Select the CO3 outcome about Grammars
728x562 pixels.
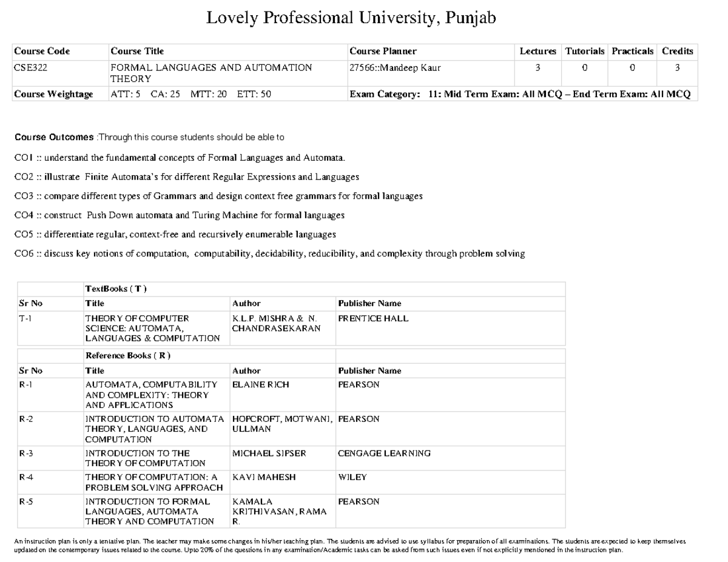click(x=219, y=196)
